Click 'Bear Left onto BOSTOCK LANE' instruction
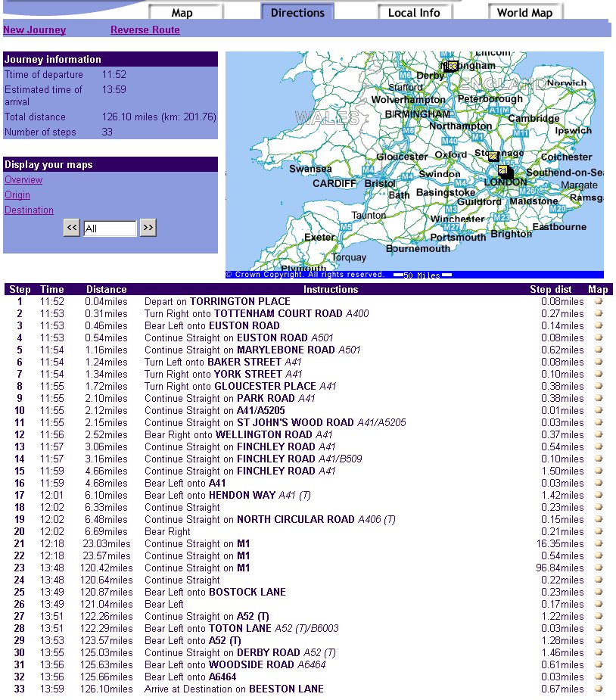Viewport: 616px width, 700px height. tap(215, 592)
